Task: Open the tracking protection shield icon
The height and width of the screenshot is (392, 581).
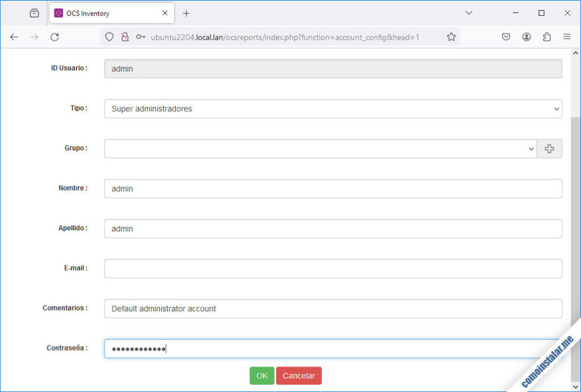Action: [x=109, y=37]
